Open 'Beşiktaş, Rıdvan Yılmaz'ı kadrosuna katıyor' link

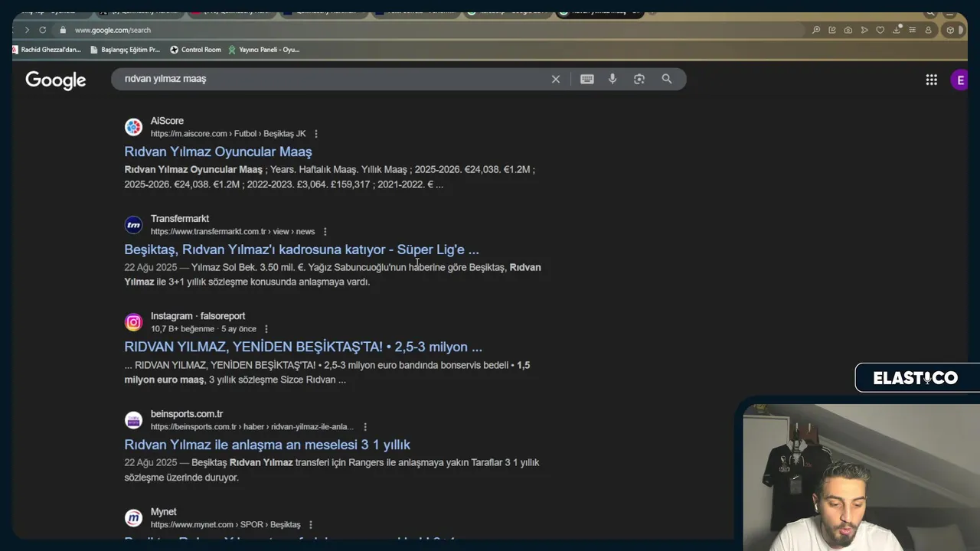pyautogui.click(x=302, y=249)
